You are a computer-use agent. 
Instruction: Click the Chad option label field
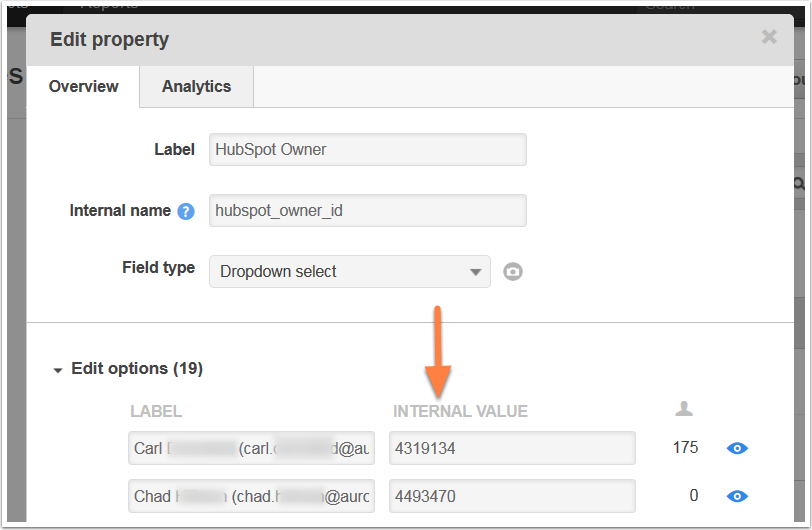(251, 496)
